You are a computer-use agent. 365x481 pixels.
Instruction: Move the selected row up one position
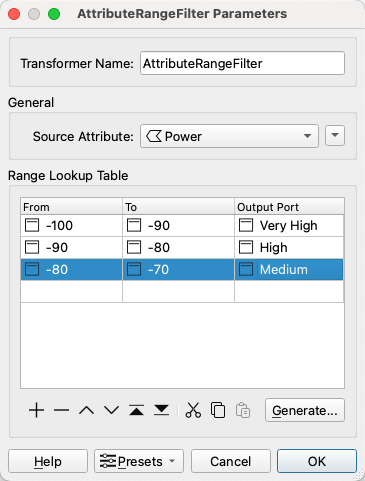[86, 410]
